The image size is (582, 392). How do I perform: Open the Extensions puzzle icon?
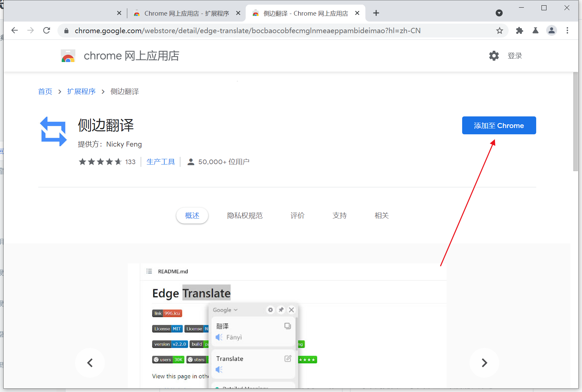520,31
